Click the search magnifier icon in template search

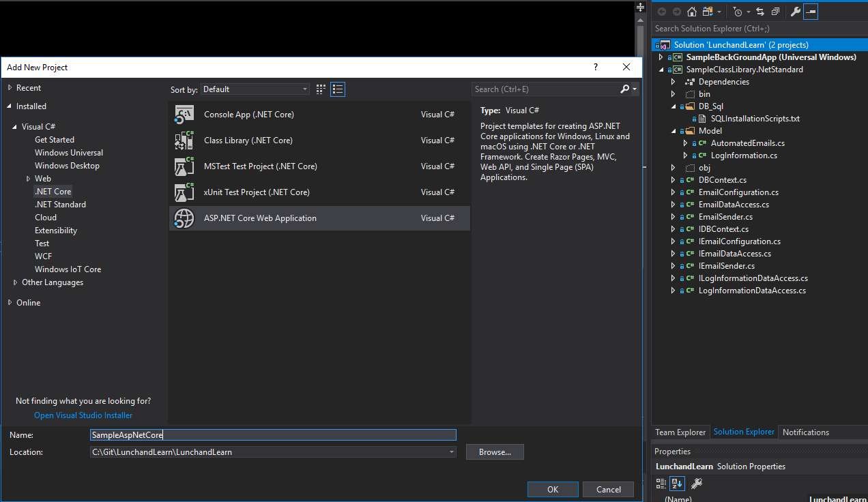[624, 89]
